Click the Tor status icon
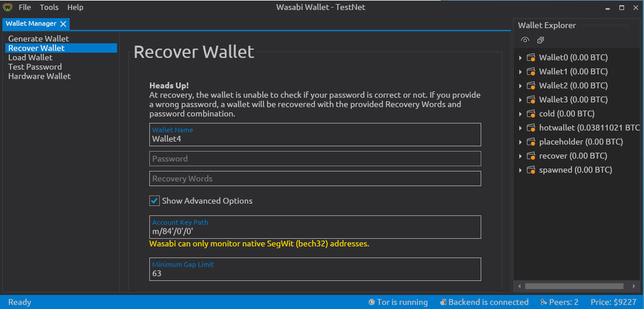644x309 pixels. point(372,303)
